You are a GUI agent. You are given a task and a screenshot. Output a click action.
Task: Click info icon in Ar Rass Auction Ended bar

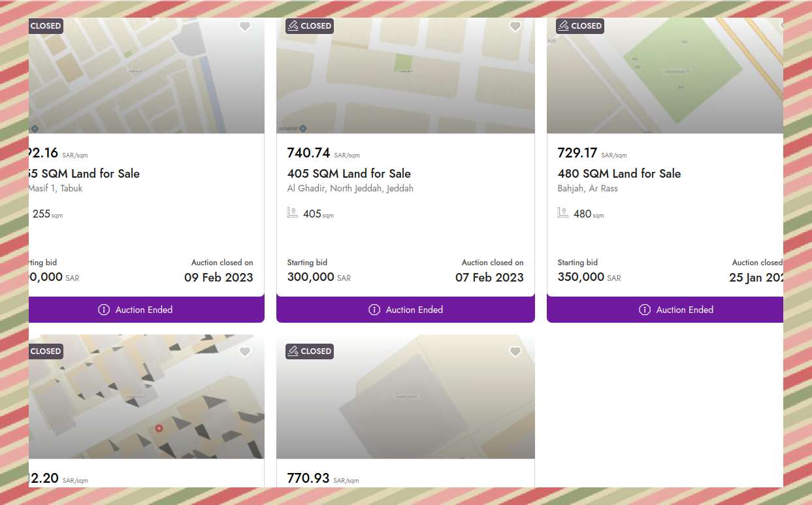(x=644, y=310)
